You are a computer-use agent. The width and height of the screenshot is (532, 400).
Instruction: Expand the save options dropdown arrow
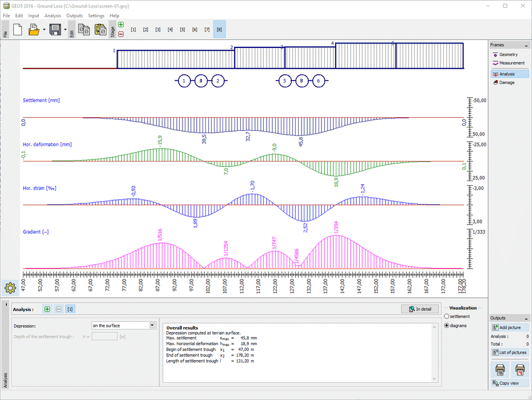pos(65,30)
